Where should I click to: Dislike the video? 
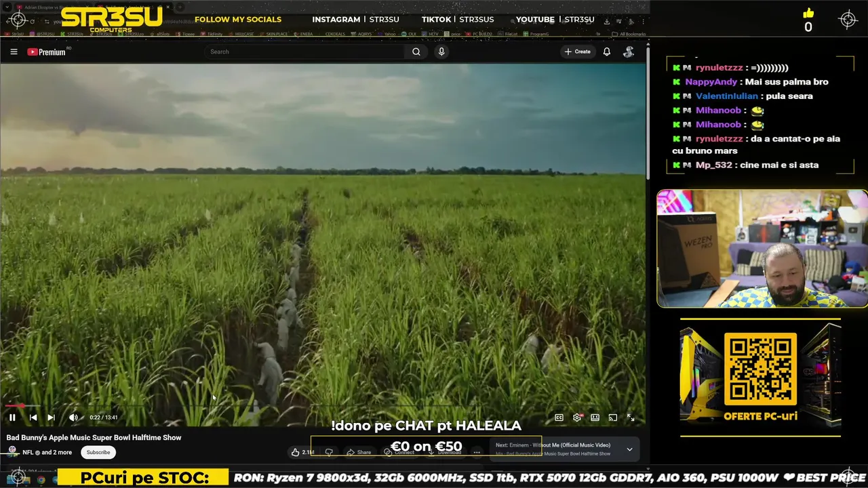click(329, 452)
